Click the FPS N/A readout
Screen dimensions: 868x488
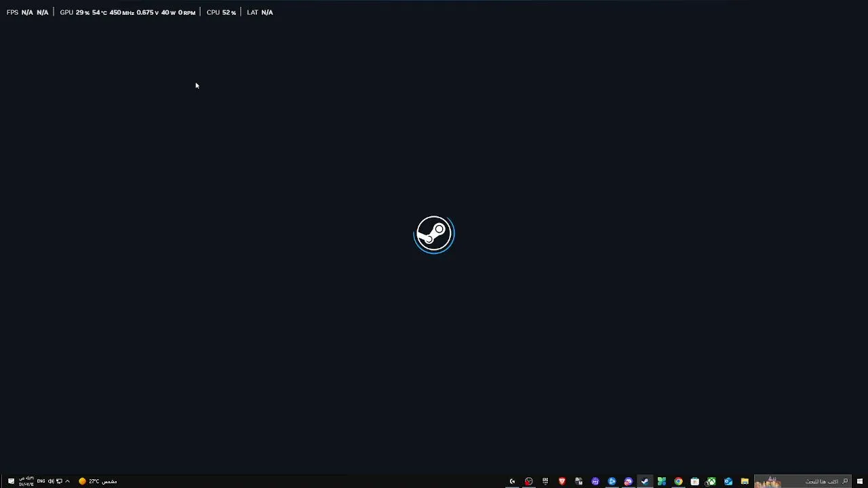27,12
